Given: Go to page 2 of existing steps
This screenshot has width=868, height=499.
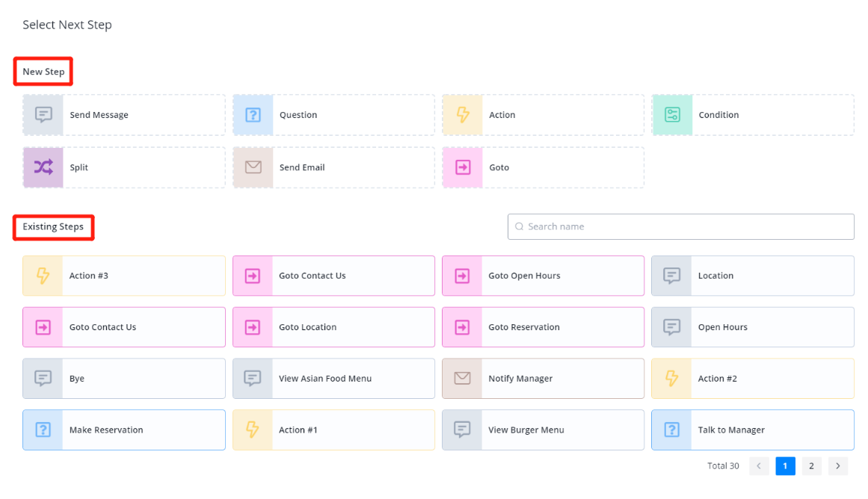Looking at the screenshot, I should [x=811, y=466].
